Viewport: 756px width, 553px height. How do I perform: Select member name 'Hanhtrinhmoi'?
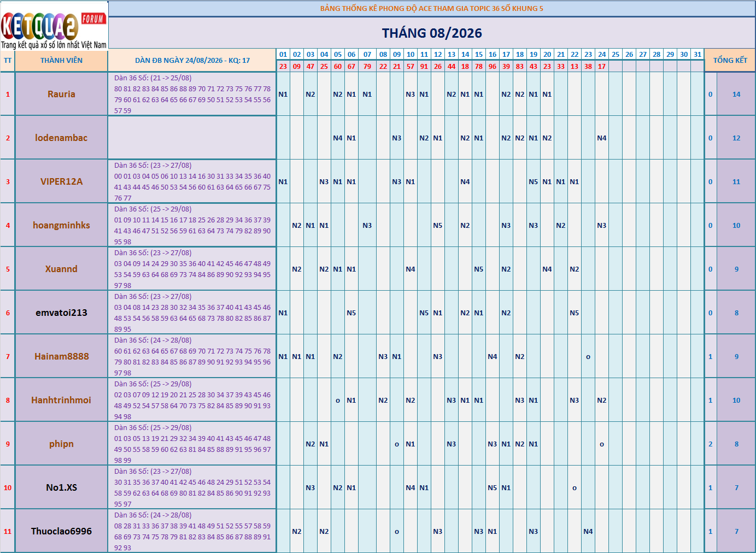(61, 400)
